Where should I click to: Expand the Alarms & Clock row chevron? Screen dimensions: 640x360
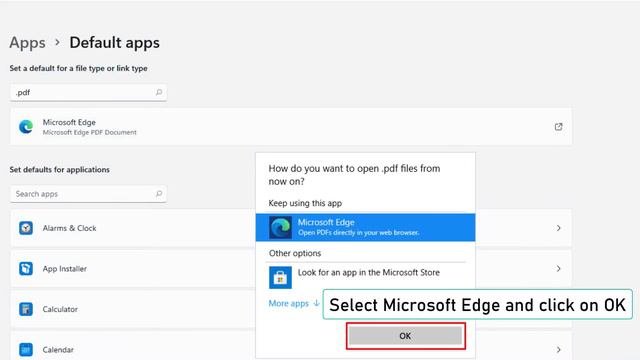coord(558,228)
